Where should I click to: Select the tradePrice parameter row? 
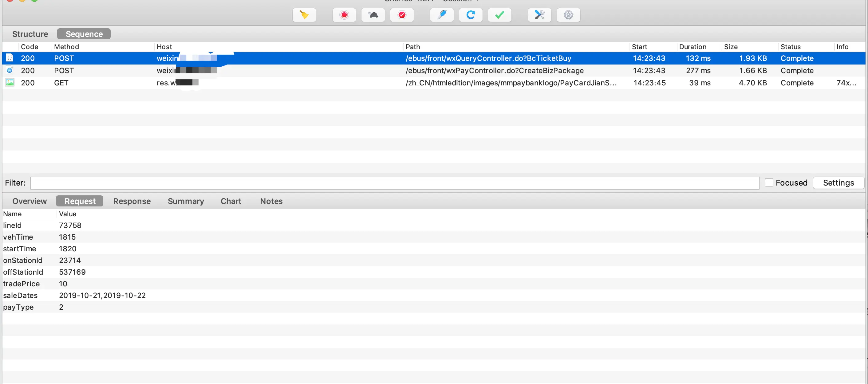tap(434, 284)
